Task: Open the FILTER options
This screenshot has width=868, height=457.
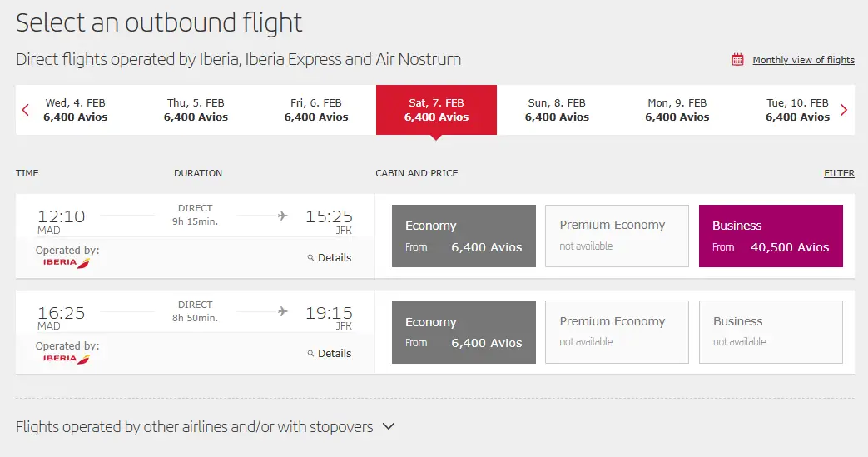Action: click(839, 173)
